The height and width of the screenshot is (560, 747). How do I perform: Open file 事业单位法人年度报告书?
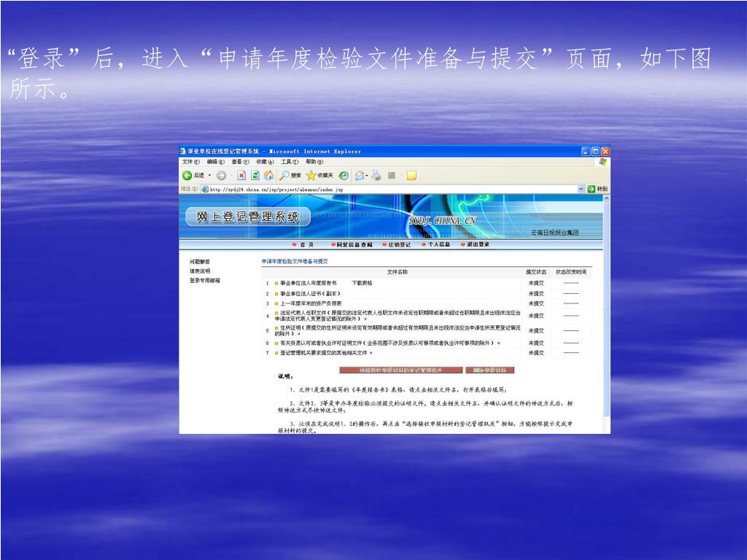click(309, 284)
